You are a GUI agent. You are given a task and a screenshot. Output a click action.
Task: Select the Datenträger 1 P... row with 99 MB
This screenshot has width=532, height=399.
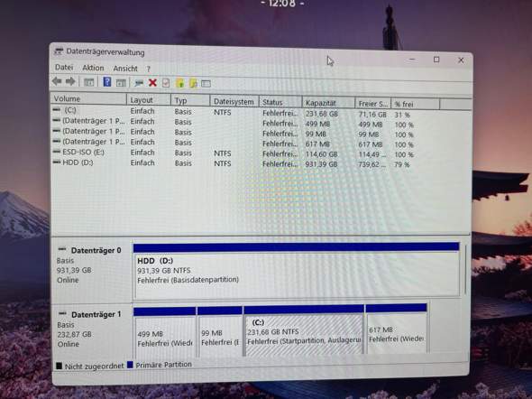(x=94, y=131)
